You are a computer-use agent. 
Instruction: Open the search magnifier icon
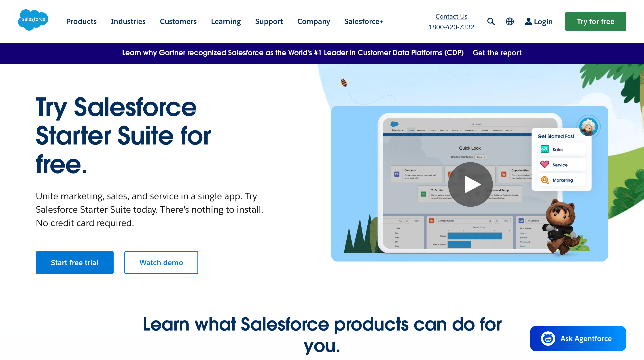point(491,21)
